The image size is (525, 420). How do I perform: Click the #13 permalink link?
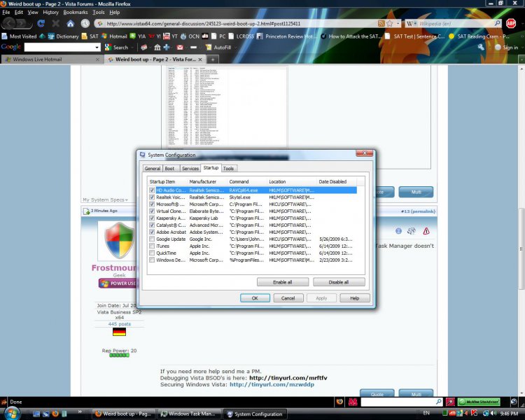[418, 211]
